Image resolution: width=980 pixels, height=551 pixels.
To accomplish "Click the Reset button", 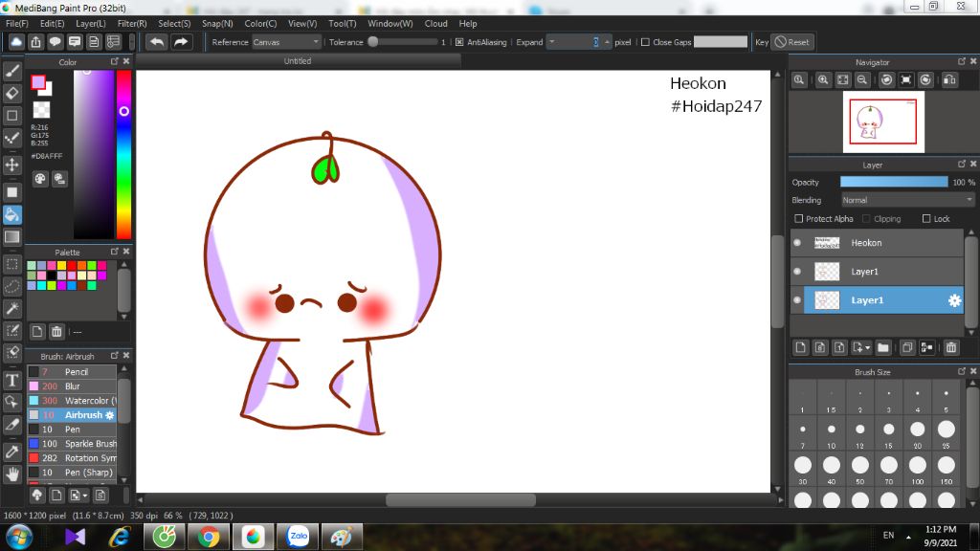I will click(791, 42).
